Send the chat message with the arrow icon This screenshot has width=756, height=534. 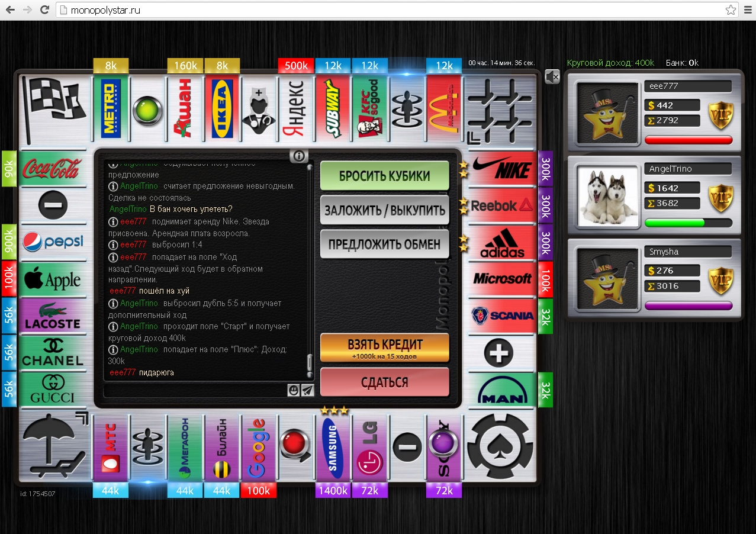coord(307,390)
